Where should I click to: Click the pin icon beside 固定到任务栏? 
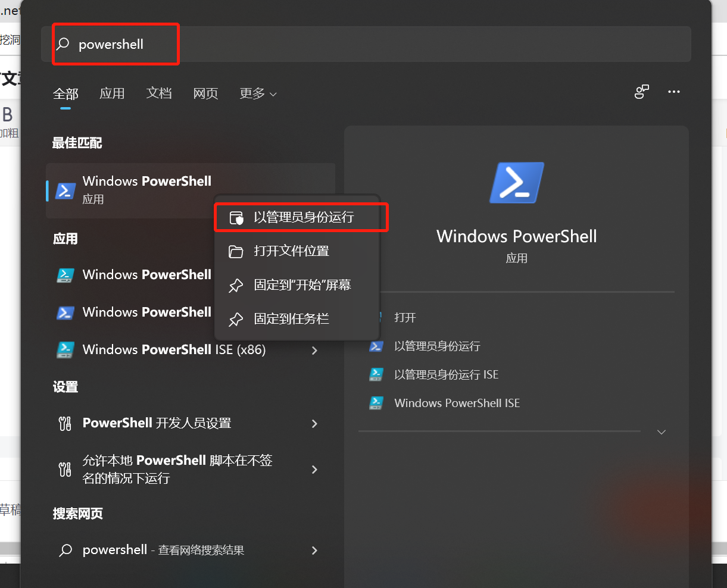click(x=236, y=319)
